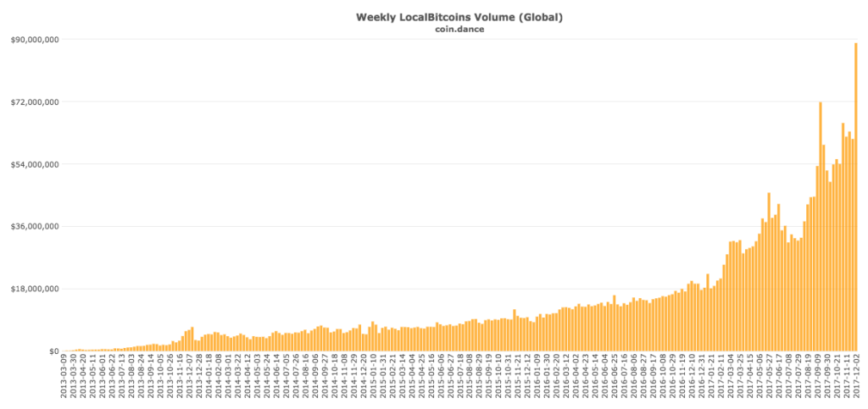Click the $0 y-axis label

point(52,351)
